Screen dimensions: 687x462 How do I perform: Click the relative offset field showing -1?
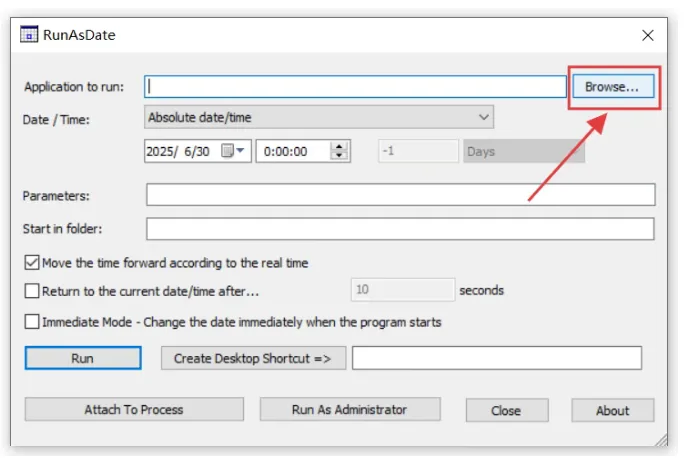418,151
